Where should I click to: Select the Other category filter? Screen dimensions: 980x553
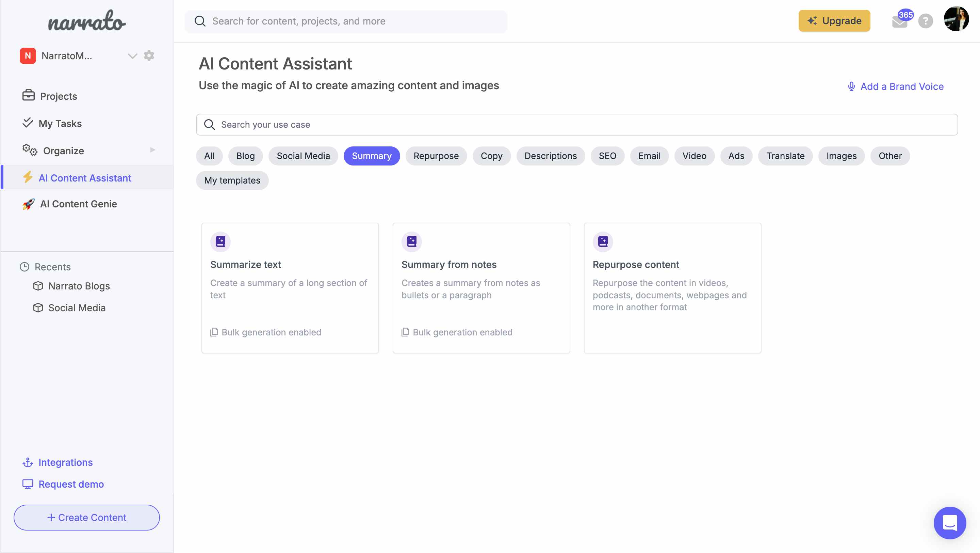point(890,156)
